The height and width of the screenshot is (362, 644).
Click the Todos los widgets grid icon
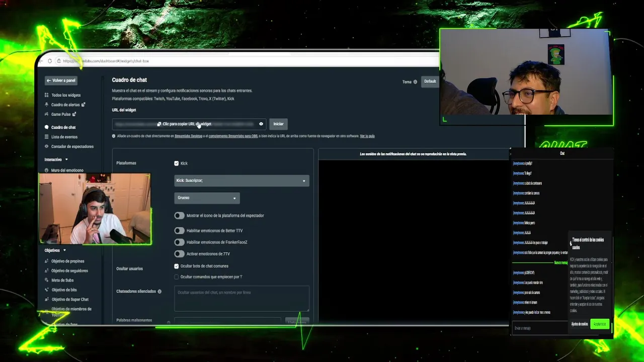point(47,95)
